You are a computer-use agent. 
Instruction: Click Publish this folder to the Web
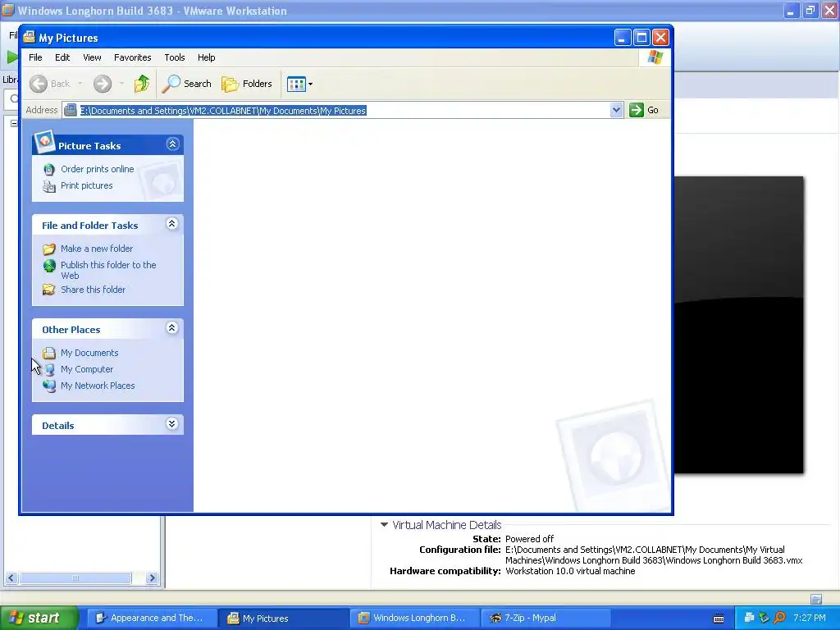[108, 270]
